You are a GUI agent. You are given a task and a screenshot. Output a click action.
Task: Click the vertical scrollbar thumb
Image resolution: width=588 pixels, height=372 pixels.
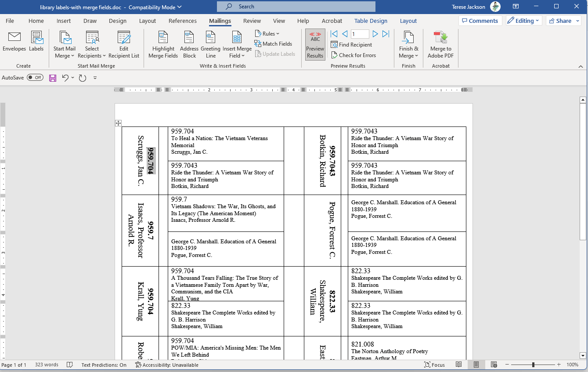pyautogui.click(x=583, y=171)
